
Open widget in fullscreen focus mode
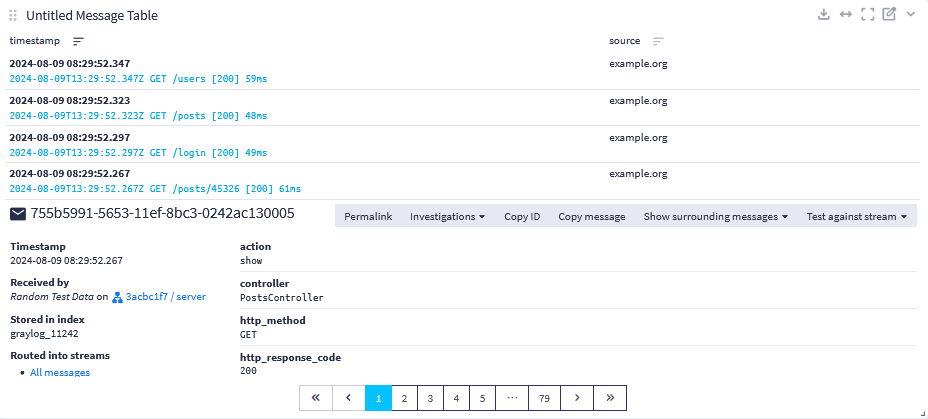868,15
